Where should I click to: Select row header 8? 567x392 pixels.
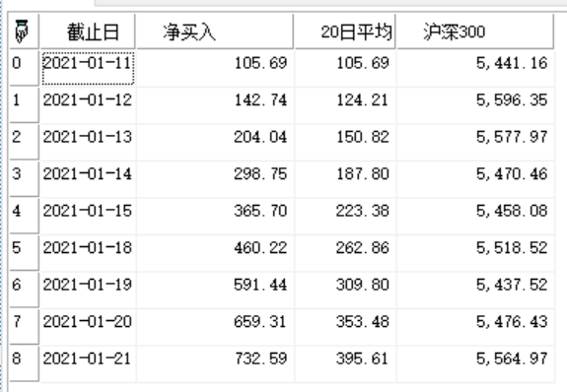tap(24, 363)
